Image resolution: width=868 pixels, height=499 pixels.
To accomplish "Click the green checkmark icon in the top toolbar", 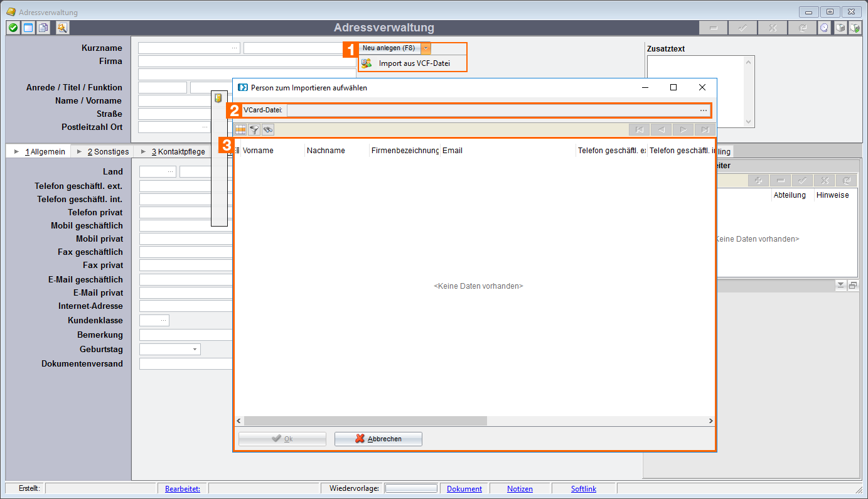I will click(x=13, y=28).
